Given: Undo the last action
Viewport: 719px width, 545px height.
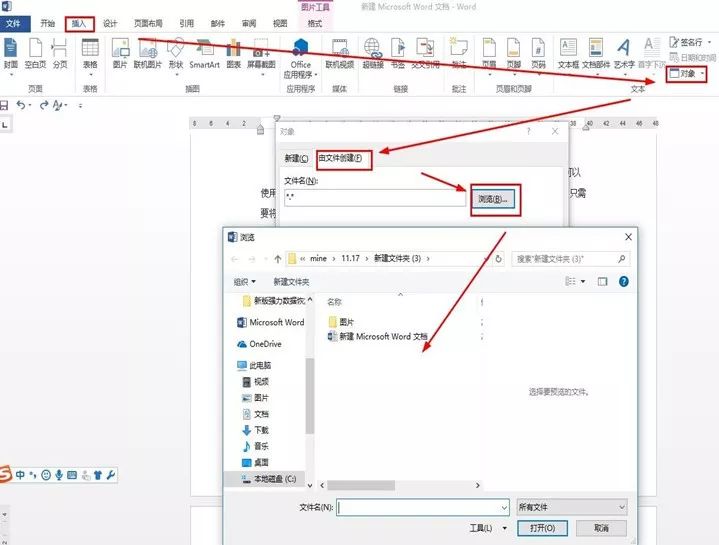Looking at the screenshot, I should click(x=21, y=105).
